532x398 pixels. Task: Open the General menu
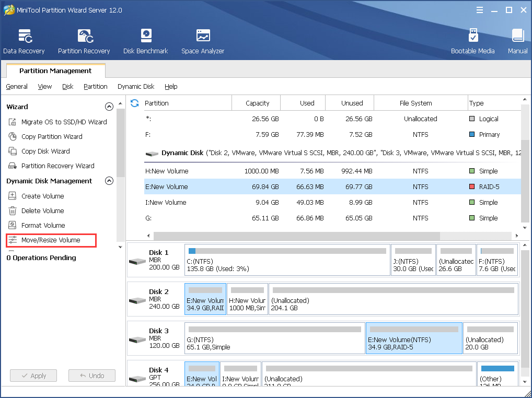[x=17, y=87]
